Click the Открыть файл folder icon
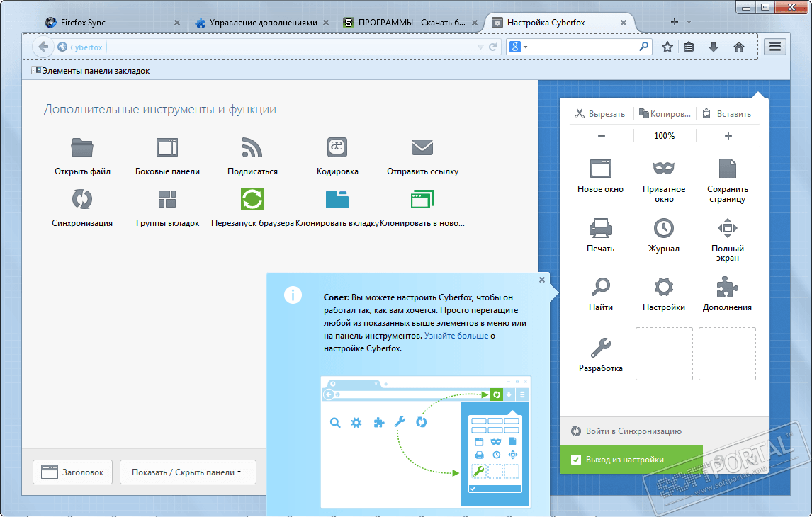 coord(82,147)
